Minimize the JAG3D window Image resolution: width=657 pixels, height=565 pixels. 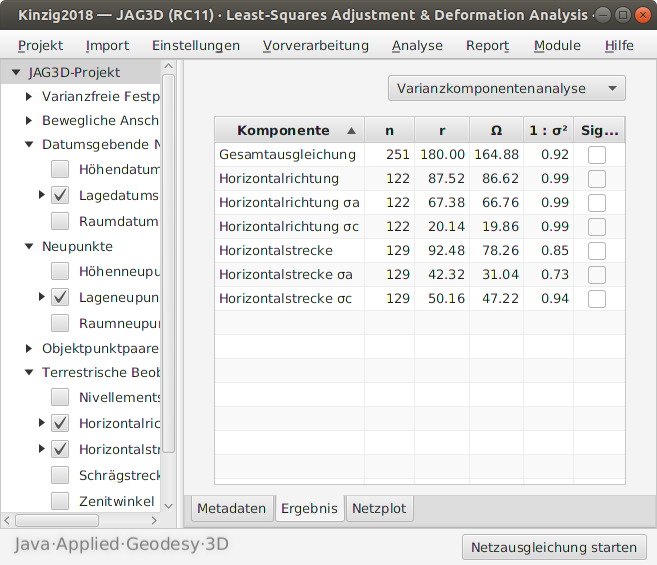pyautogui.click(x=604, y=16)
